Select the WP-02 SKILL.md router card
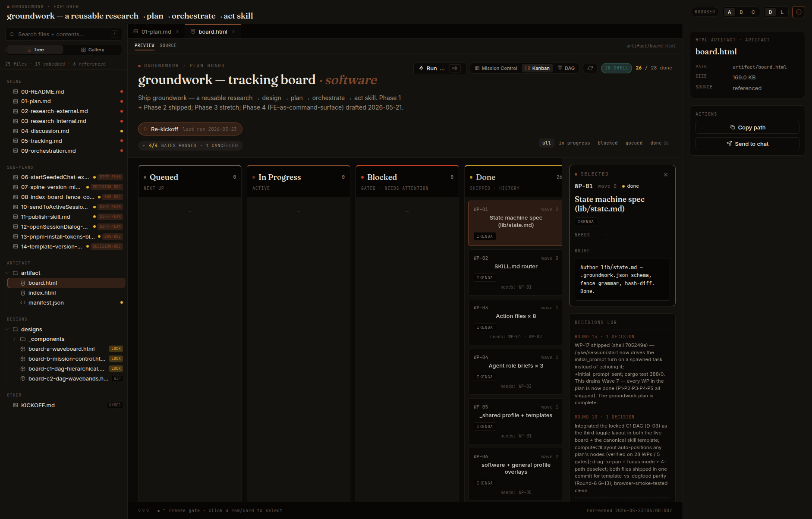Image resolution: width=812 pixels, height=519 pixels. [x=515, y=272]
